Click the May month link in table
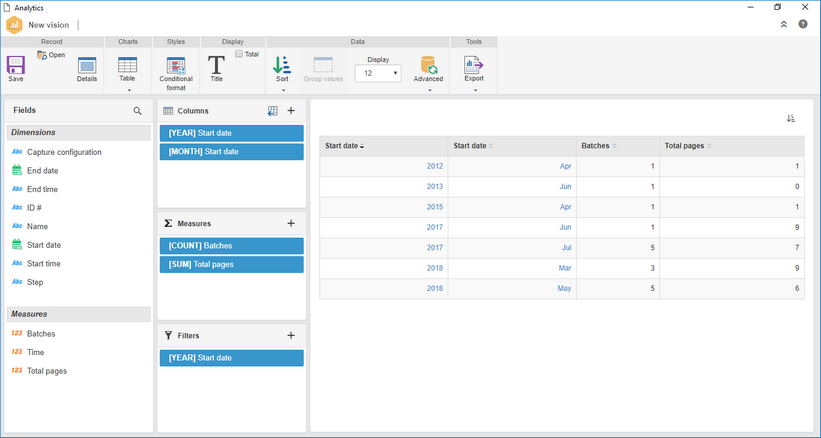821x438 pixels. tap(564, 289)
